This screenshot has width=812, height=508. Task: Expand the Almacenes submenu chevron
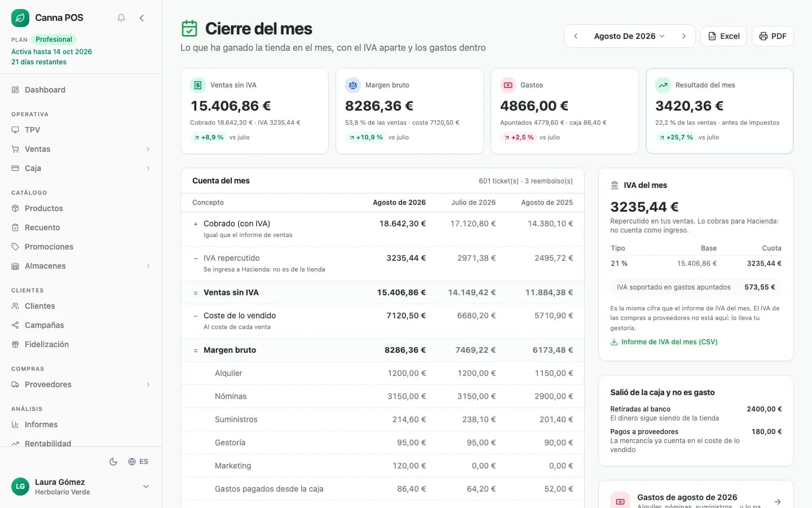(148, 266)
